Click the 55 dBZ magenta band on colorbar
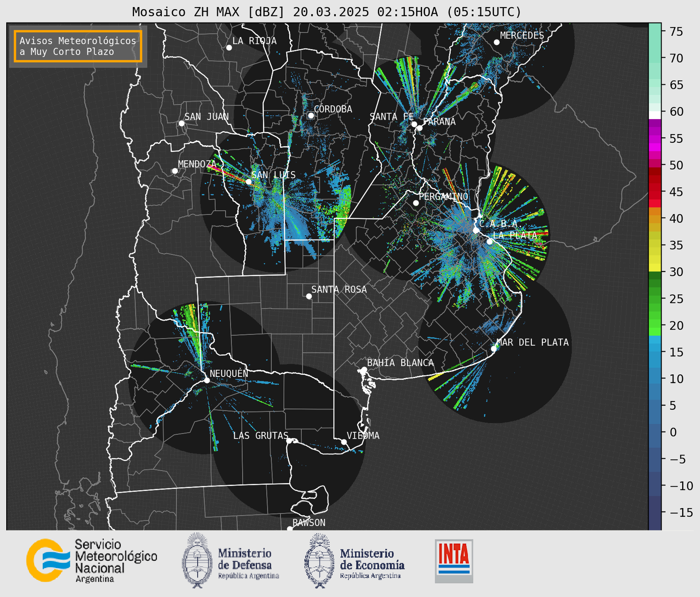This screenshot has width=700, height=597. tap(655, 138)
